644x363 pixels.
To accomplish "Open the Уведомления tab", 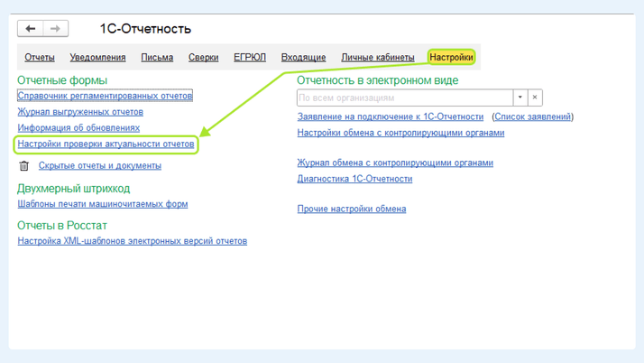I will coord(97,58).
